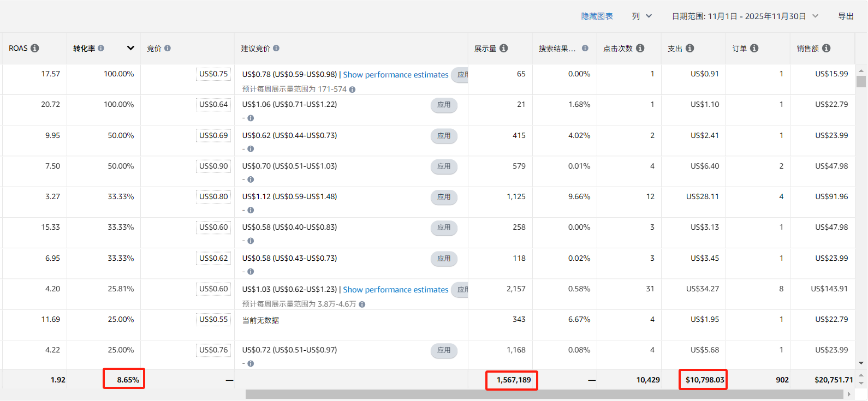Screen dimensions: 868x401
Task: Click the info icon next to 支出
Action: pyautogui.click(x=690, y=48)
